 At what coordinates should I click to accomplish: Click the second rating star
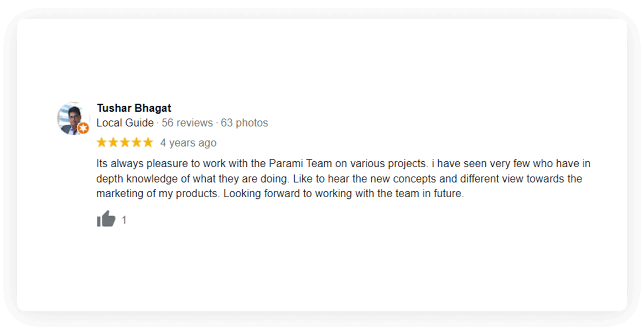113,143
